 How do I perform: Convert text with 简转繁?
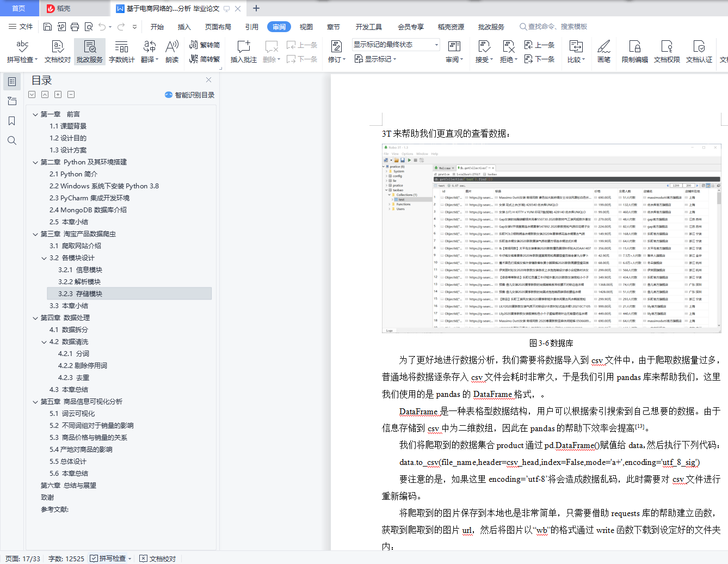[205, 59]
